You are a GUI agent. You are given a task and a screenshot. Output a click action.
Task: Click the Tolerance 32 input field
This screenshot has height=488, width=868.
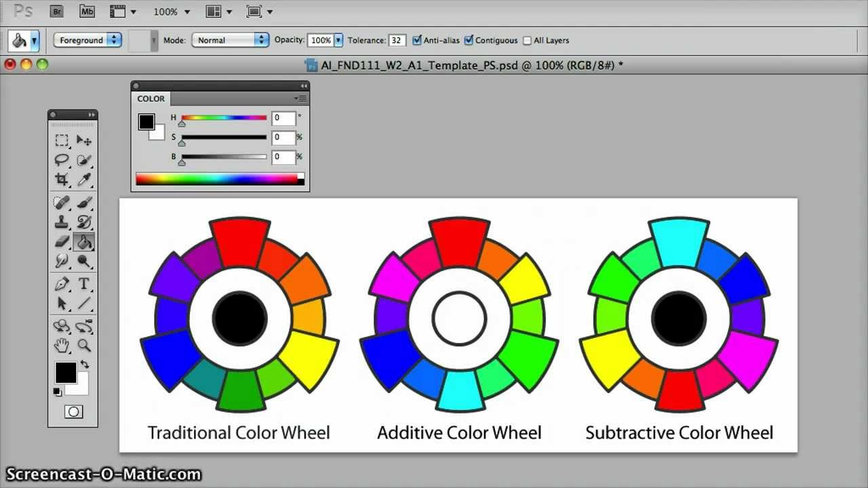click(397, 40)
